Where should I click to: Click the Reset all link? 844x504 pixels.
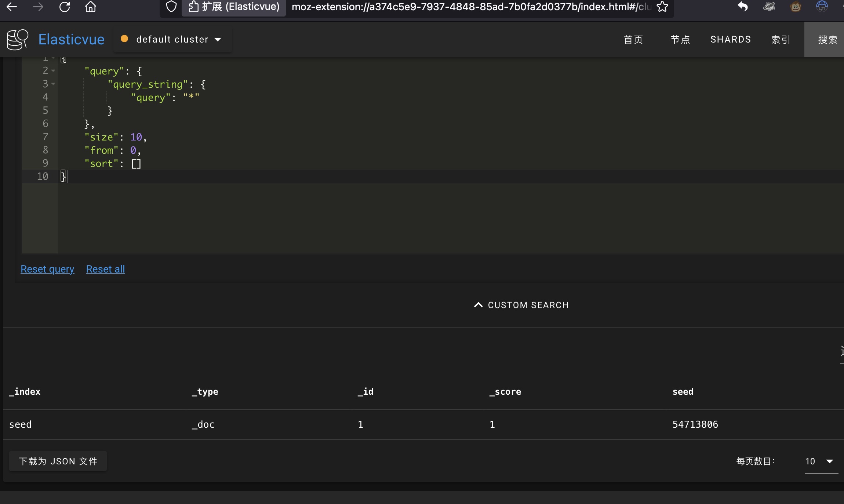(x=105, y=269)
